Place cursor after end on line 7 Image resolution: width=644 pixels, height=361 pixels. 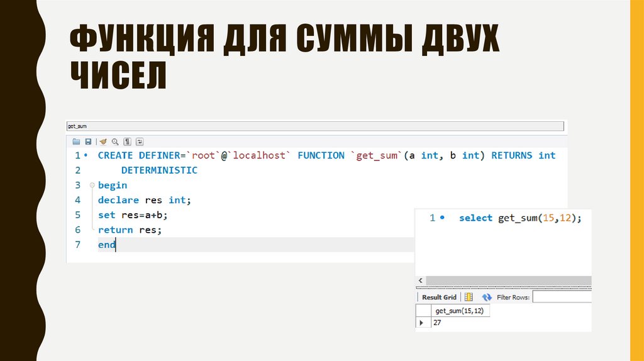(x=116, y=245)
